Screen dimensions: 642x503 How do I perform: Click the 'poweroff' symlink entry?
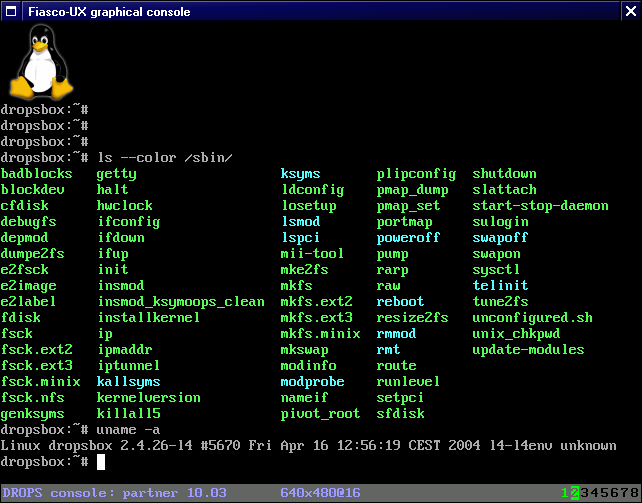pyautogui.click(x=408, y=238)
